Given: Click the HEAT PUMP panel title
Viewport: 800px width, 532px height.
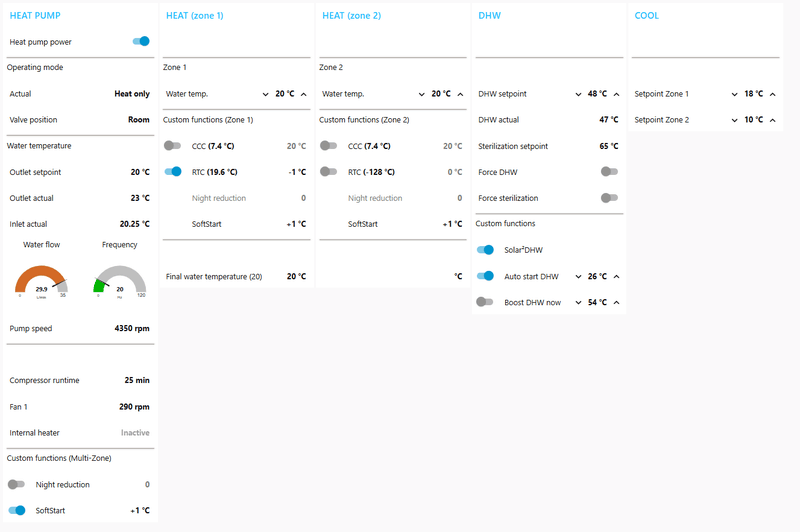Looking at the screenshot, I should click(x=35, y=16).
